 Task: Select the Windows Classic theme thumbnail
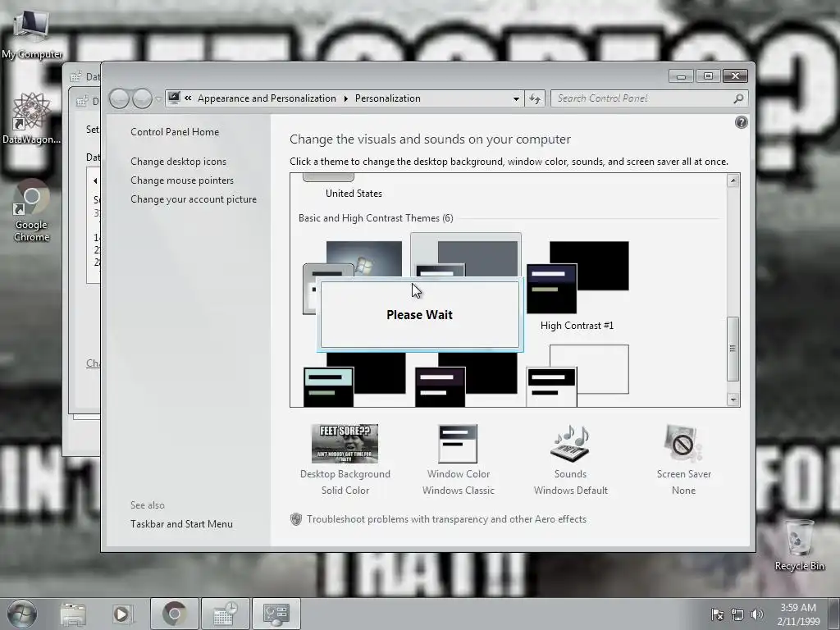tap(466, 257)
